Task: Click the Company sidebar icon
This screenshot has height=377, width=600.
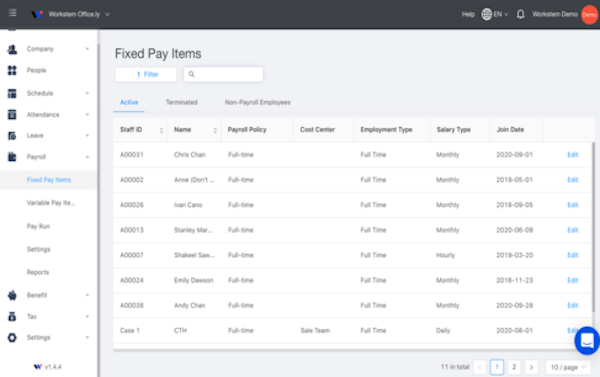Action: click(x=12, y=49)
